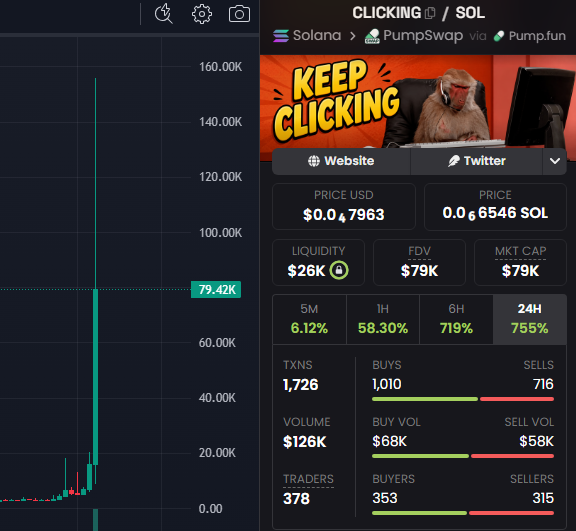
Task: Open the token Twitter link
Action: tap(476, 161)
